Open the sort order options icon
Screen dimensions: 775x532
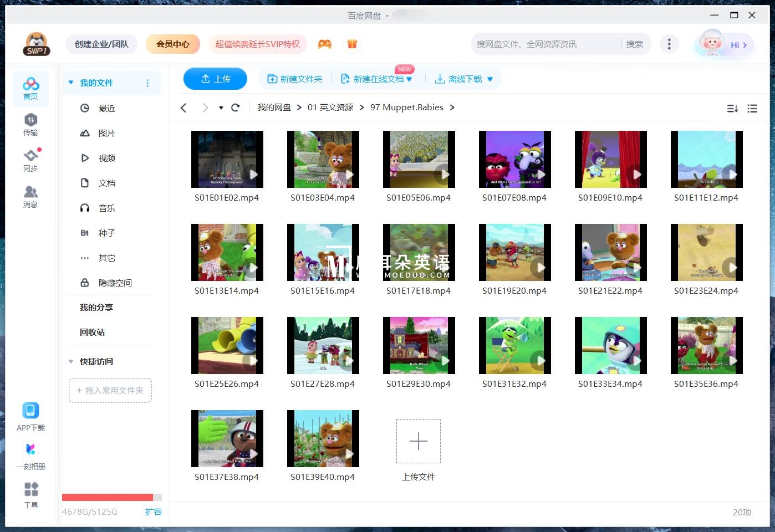[732, 109]
